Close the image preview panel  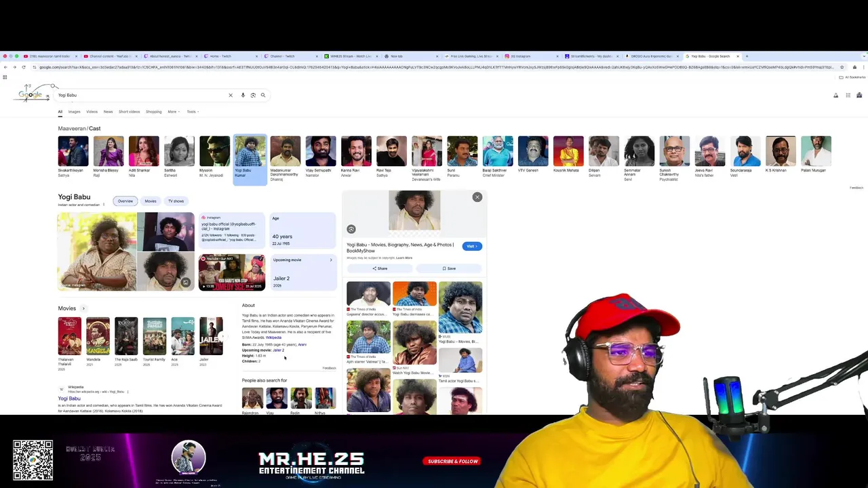[477, 197]
